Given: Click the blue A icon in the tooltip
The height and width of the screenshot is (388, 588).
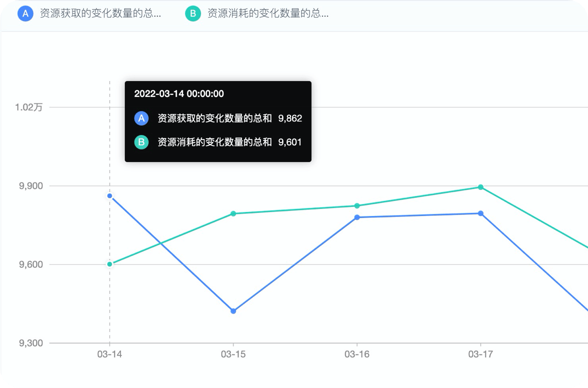Looking at the screenshot, I should pyautogui.click(x=141, y=118).
